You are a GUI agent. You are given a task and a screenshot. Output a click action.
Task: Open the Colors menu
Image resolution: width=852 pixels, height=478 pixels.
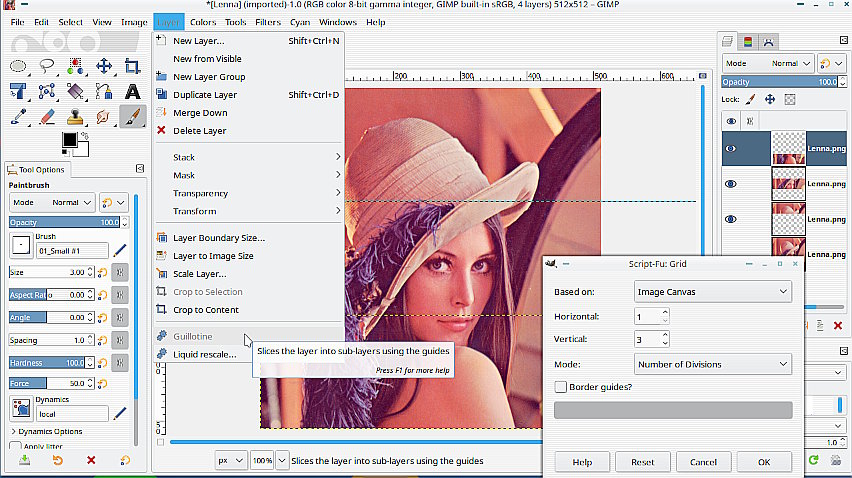203,22
